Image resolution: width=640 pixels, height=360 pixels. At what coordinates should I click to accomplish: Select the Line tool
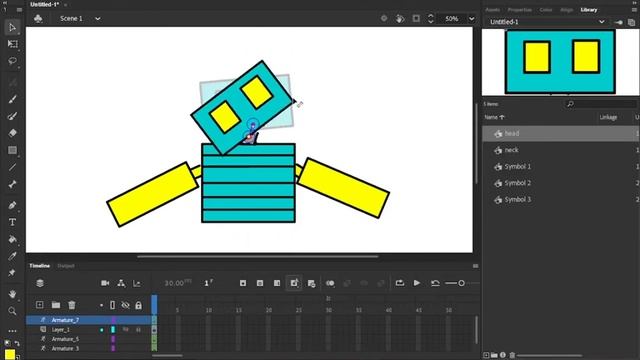tap(12, 167)
